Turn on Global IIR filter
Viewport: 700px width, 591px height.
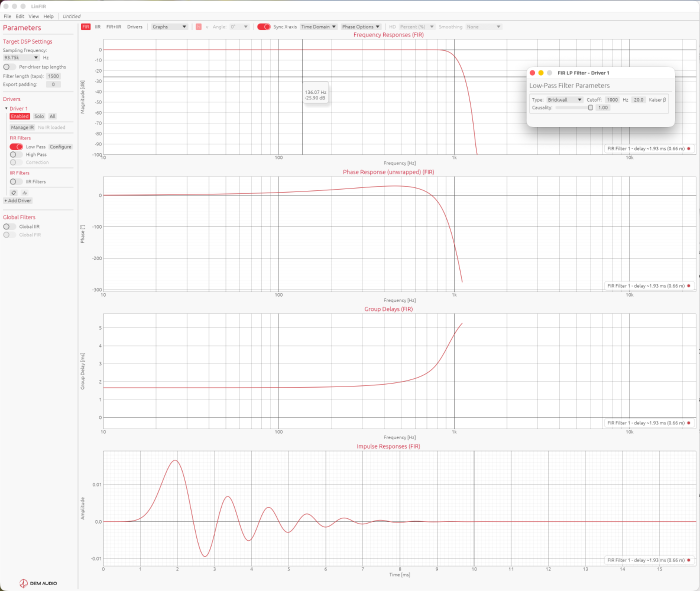pos(9,226)
